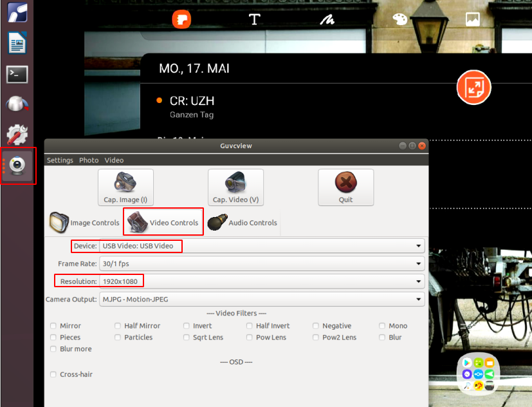
Task: Open the Settings menu
Action: (60, 160)
